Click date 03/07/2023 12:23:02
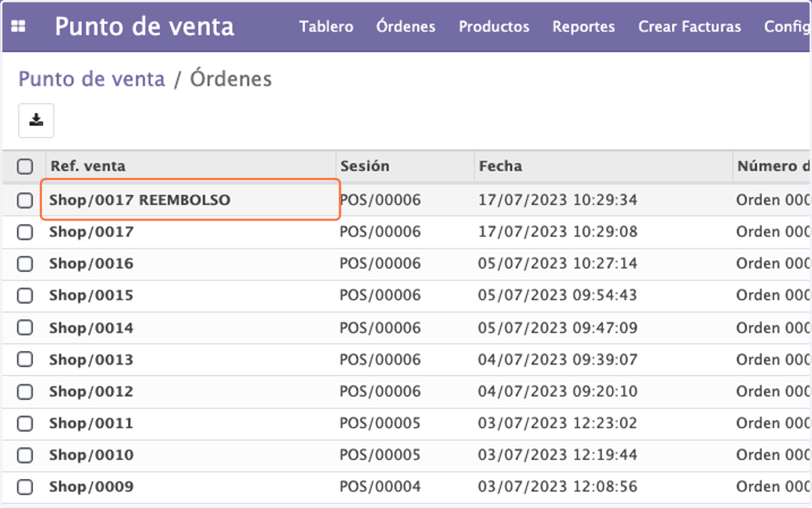 (558, 423)
